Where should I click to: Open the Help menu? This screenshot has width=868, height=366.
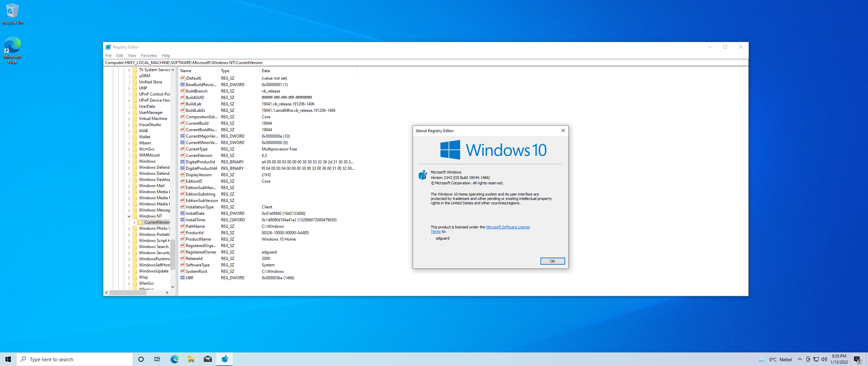pyautogui.click(x=166, y=56)
